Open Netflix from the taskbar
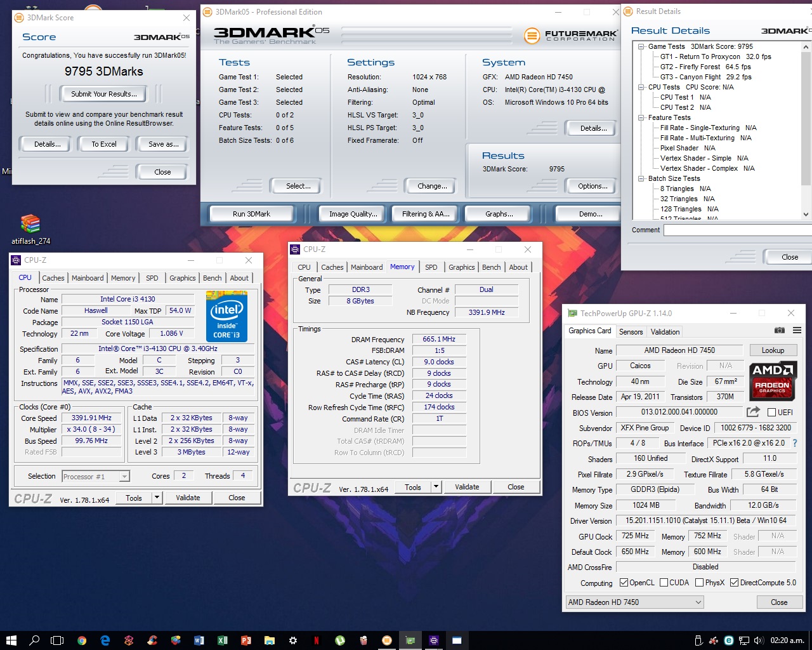This screenshot has width=812, height=650. coord(316,640)
